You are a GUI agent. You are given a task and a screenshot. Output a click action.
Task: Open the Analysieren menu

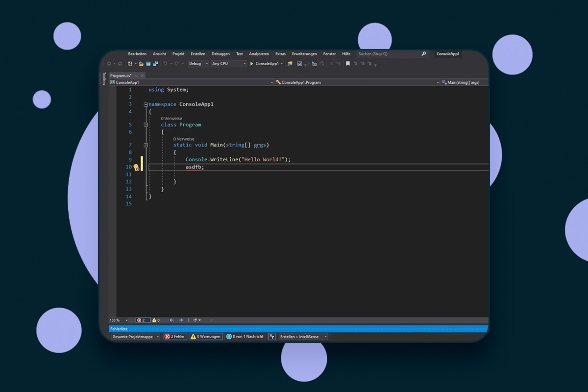coord(259,54)
